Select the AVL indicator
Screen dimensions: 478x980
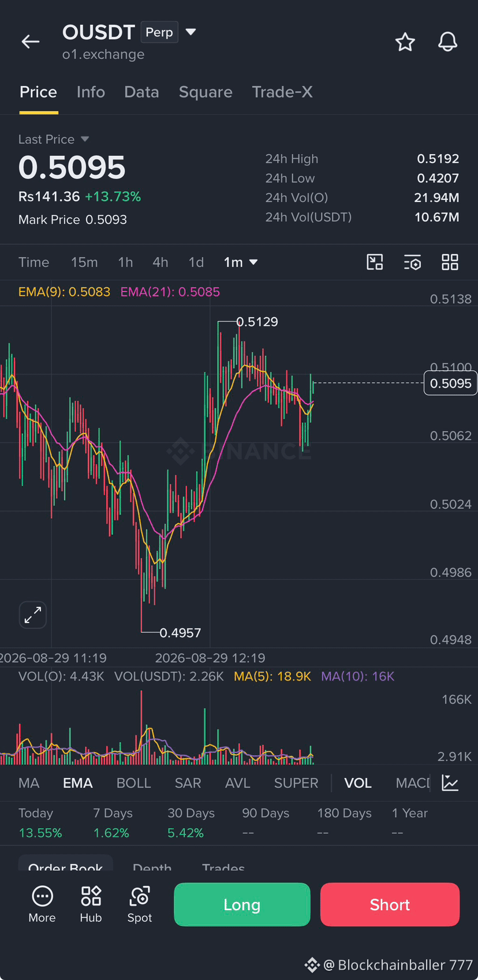pos(238,783)
